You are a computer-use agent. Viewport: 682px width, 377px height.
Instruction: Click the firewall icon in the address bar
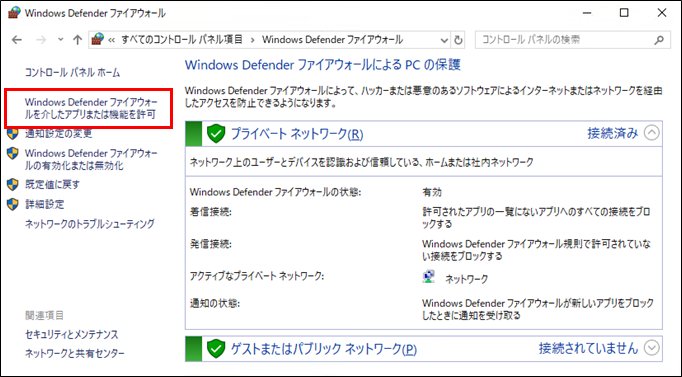pos(97,40)
